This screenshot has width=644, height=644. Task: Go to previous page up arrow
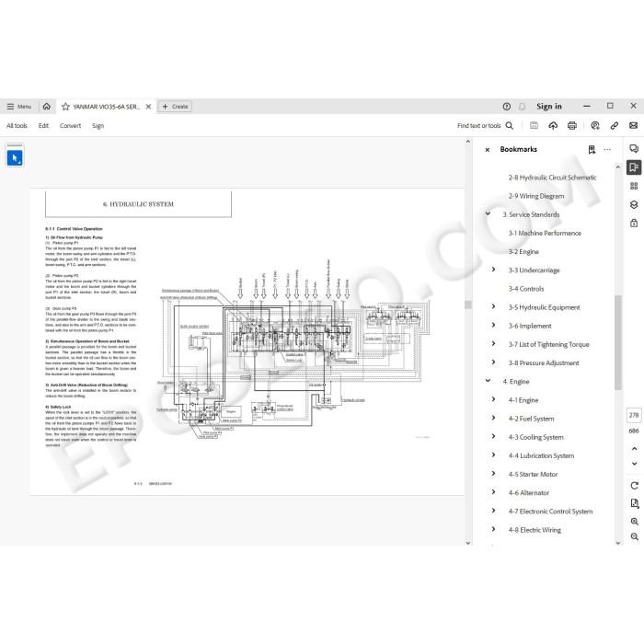[x=634, y=449]
